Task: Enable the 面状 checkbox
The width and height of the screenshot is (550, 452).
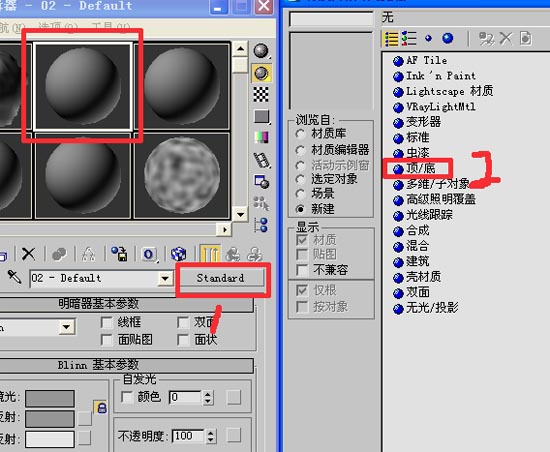Action: (183, 340)
